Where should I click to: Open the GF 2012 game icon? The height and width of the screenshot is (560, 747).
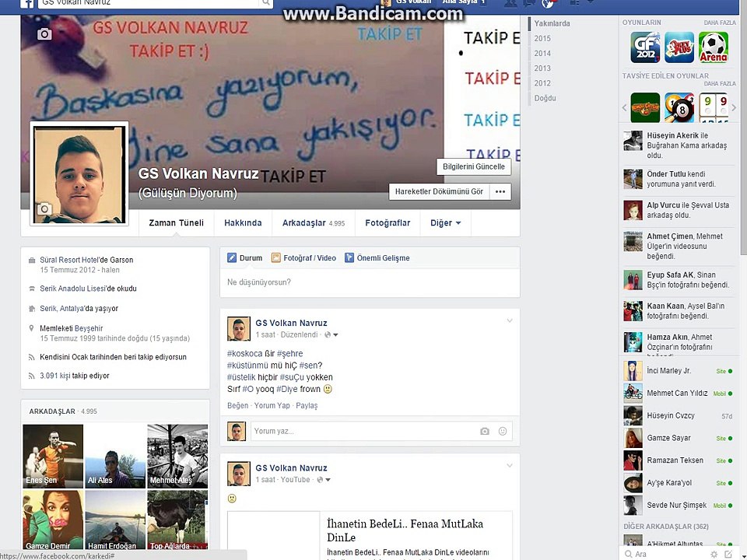tap(645, 47)
